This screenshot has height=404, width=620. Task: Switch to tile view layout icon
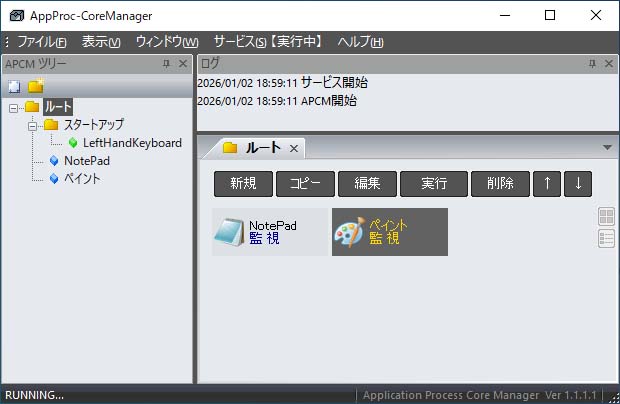click(605, 217)
